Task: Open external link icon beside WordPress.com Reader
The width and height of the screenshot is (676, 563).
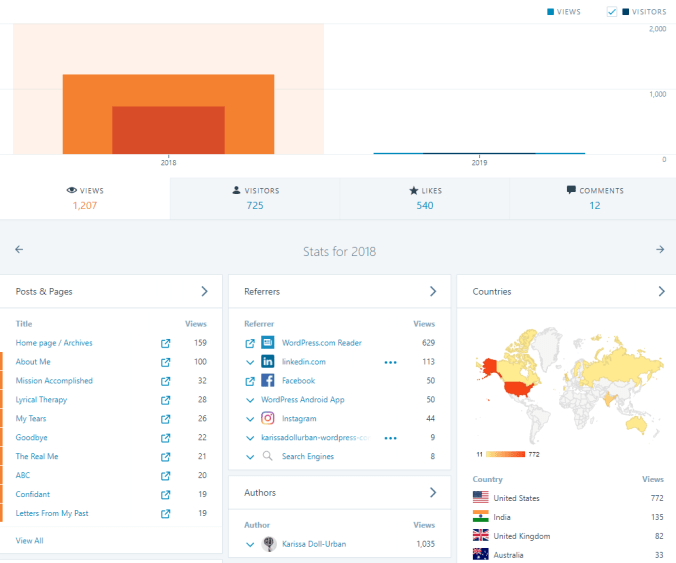Action: click(x=250, y=343)
